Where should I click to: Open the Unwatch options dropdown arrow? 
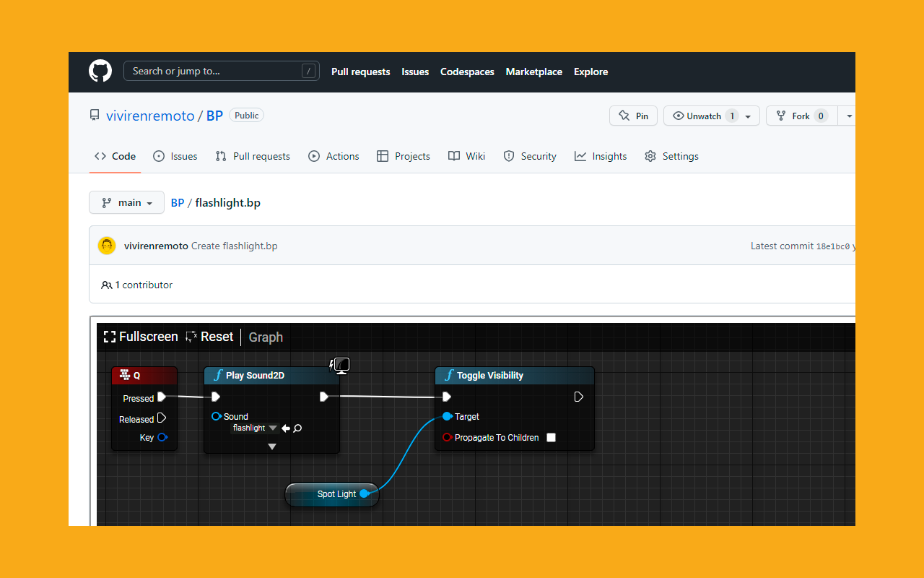click(749, 116)
